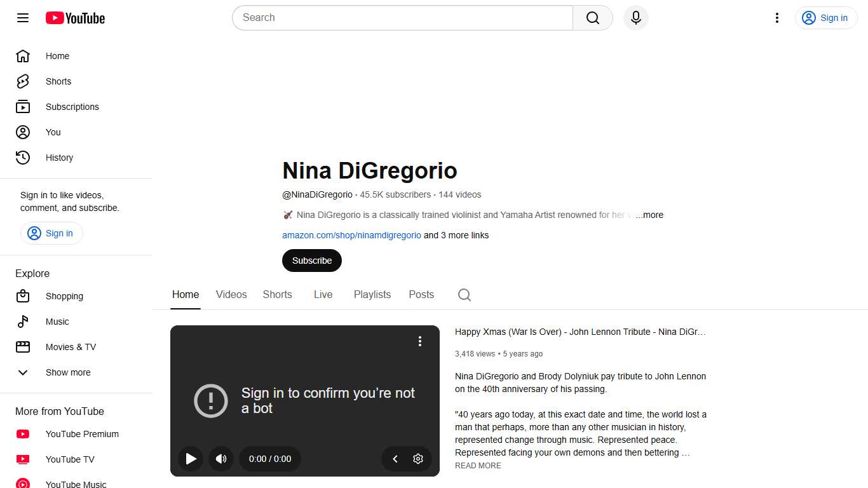
Task: Switch to the Videos tab
Action: coord(231,294)
